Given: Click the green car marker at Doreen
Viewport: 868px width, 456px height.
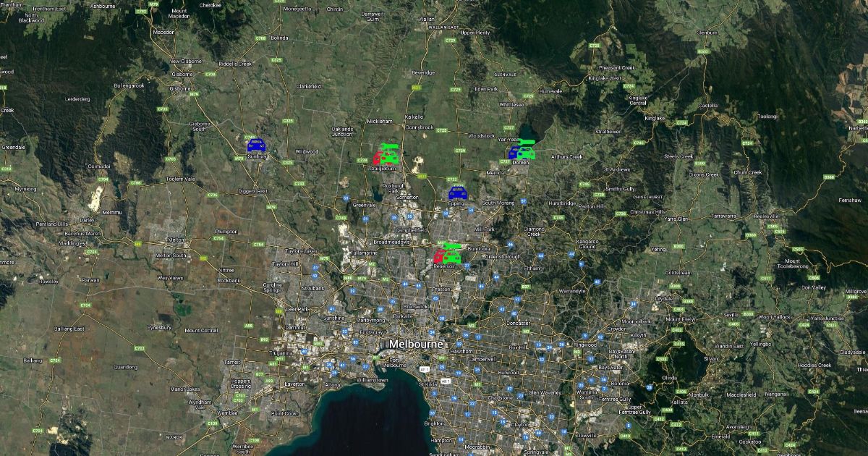Looking at the screenshot, I should pyautogui.click(x=526, y=152).
